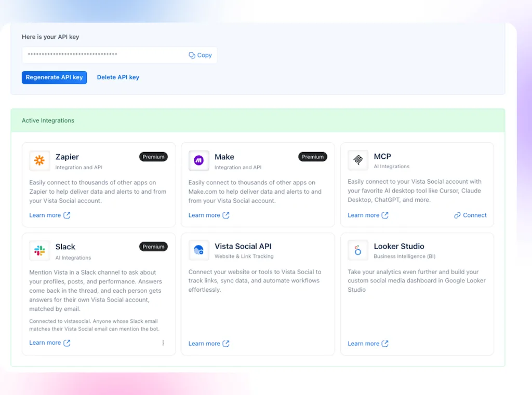
Task: Click the Vista Social API title
Action: tap(243, 247)
